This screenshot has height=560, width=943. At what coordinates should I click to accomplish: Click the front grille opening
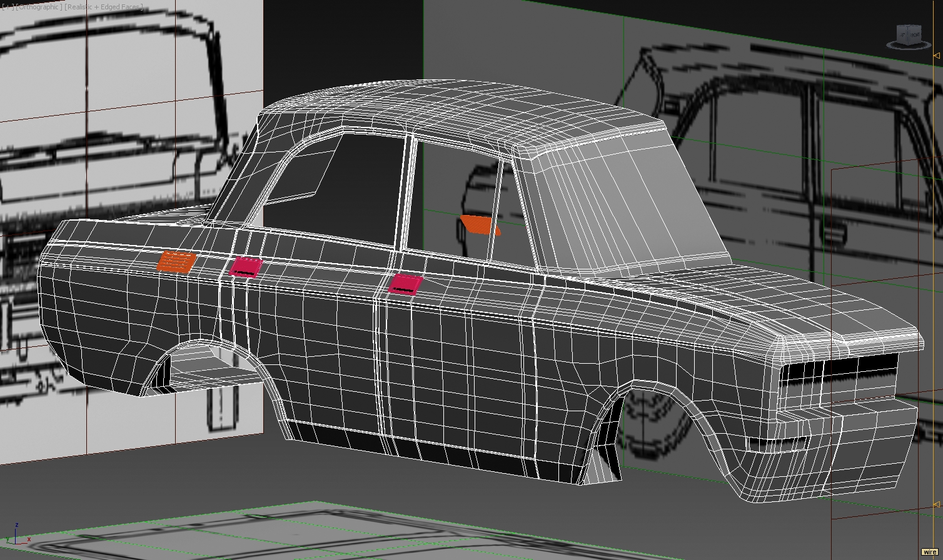[x=838, y=370]
